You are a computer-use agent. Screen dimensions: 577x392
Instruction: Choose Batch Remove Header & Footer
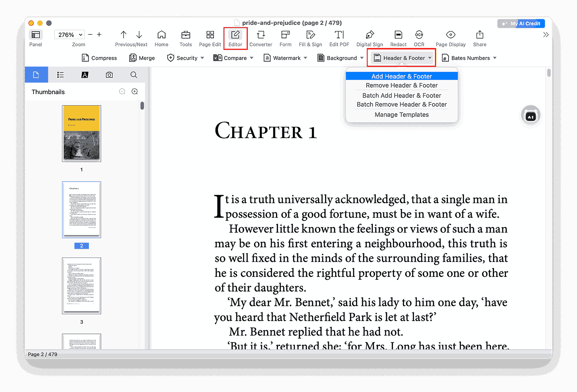402,105
